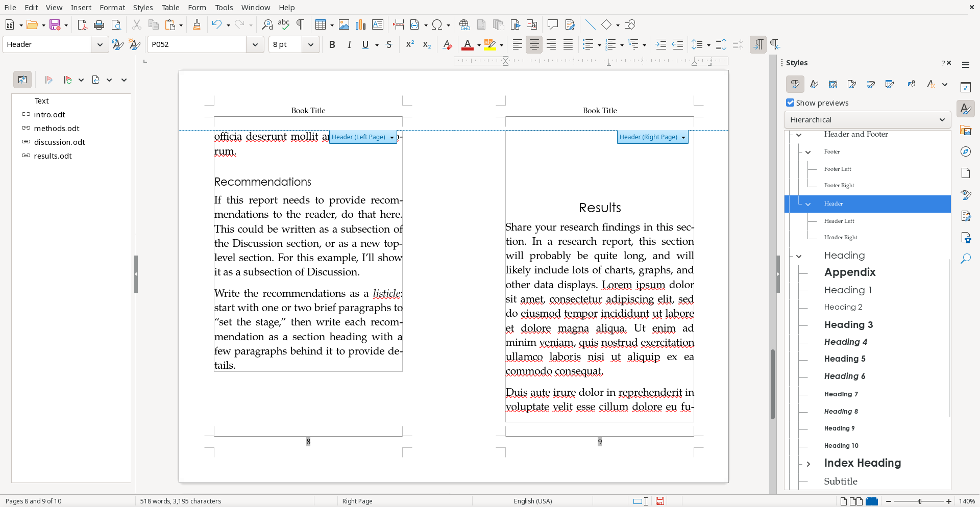Screen dimensions: 980x507
Task: Click the Save document icon
Action: click(x=55, y=24)
